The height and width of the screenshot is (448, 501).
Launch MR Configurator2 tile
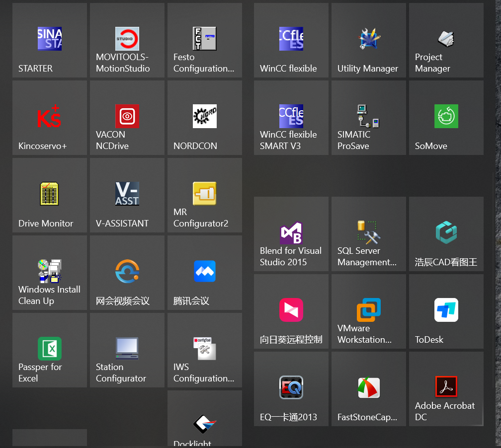tap(205, 195)
